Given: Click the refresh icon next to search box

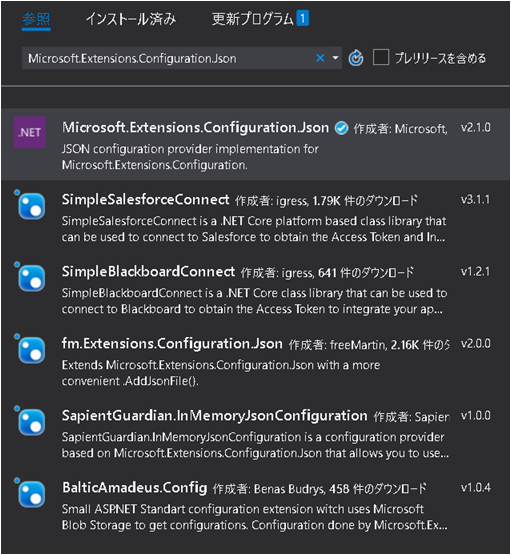Looking at the screenshot, I should (356, 58).
